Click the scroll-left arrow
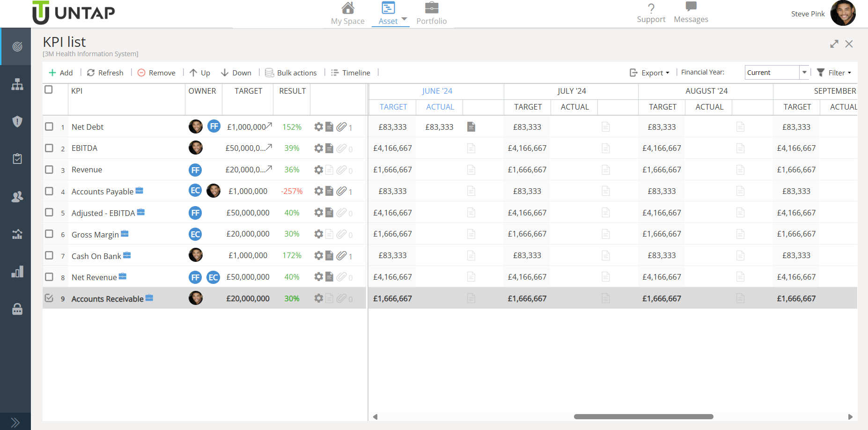This screenshot has width=868, height=430. click(375, 416)
